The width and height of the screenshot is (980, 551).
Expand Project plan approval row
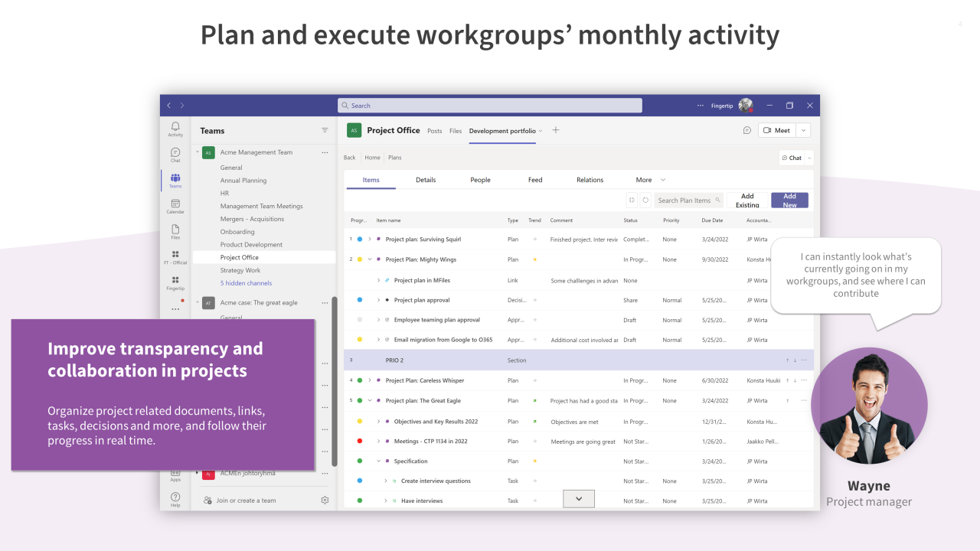378,300
